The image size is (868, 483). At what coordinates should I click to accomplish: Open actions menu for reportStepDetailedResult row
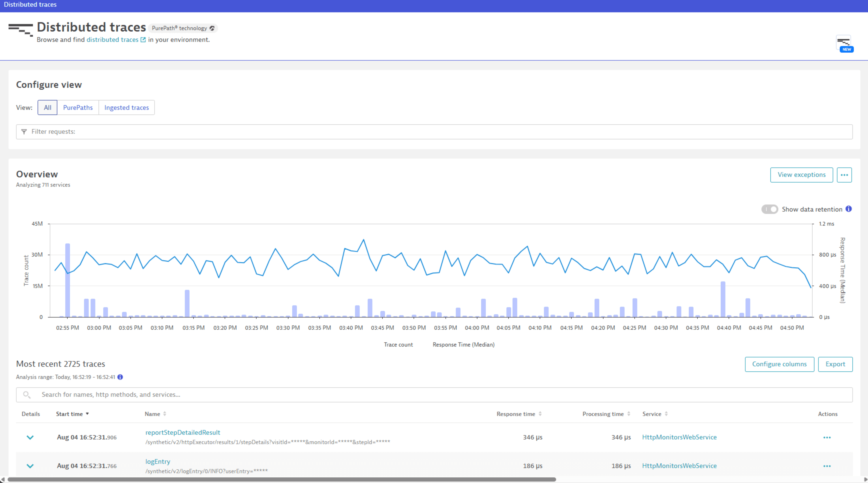tap(827, 438)
